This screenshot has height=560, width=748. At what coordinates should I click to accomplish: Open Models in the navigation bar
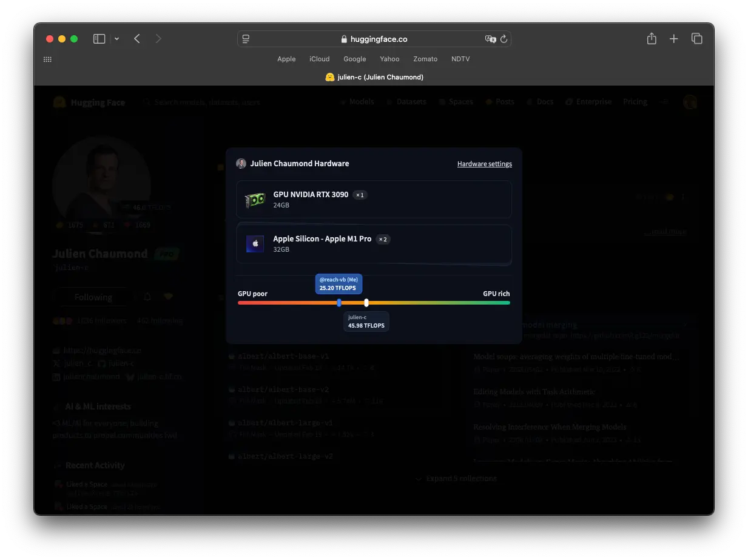(356, 102)
